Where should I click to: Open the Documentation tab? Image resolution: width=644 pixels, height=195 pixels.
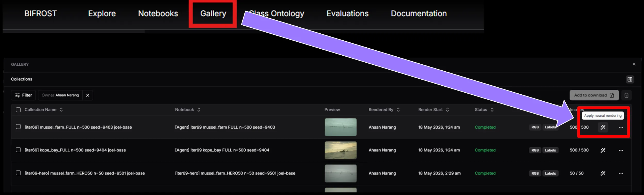[x=419, y=13]
